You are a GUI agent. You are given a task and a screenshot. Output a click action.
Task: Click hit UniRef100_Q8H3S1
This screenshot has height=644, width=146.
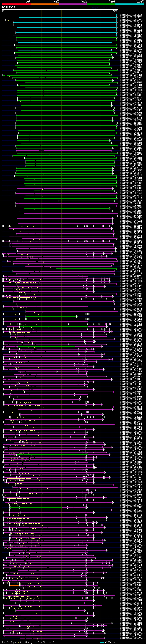pyautogui.click(x=131, y=120)
